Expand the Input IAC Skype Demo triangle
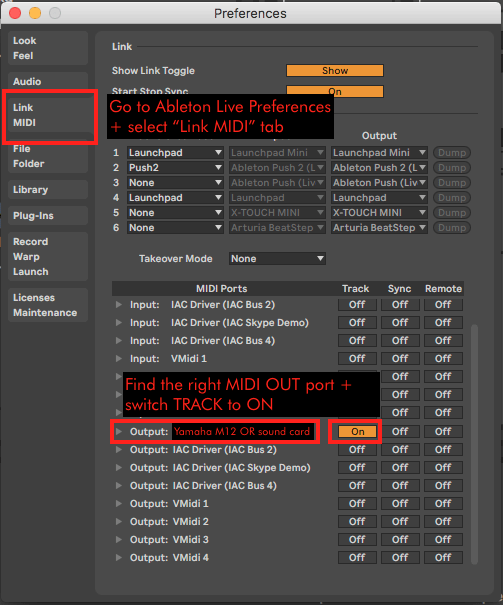 point(119,323)
